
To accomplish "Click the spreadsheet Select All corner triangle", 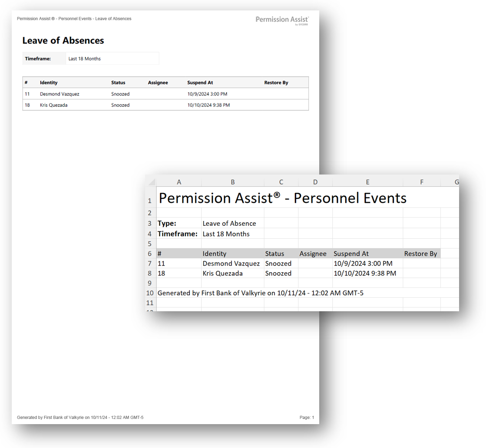I will tap(151, 182).
